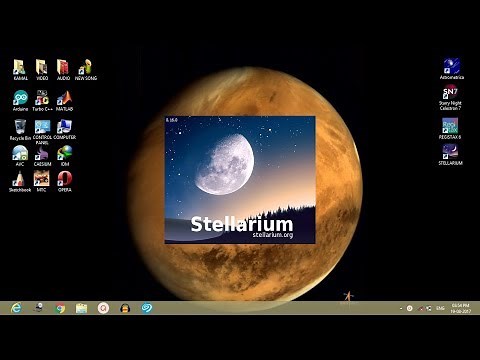Select the OPERA browser desktop shortcut
The width and height of the screenshot is (480, 360).
[x=65, y=181]
